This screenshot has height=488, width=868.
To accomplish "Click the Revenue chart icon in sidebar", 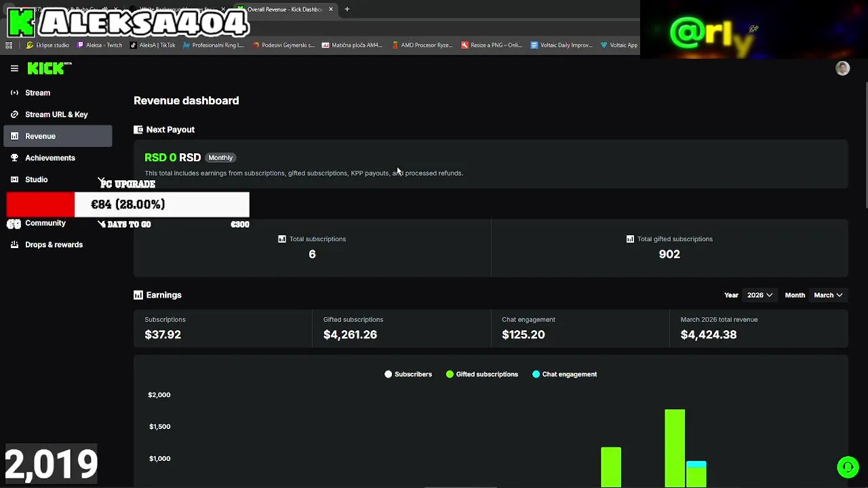I will [14, 136].
